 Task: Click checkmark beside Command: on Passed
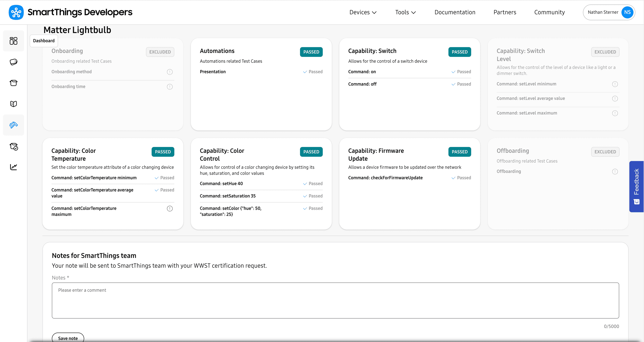pyautogui.click(x=454, y=72)
